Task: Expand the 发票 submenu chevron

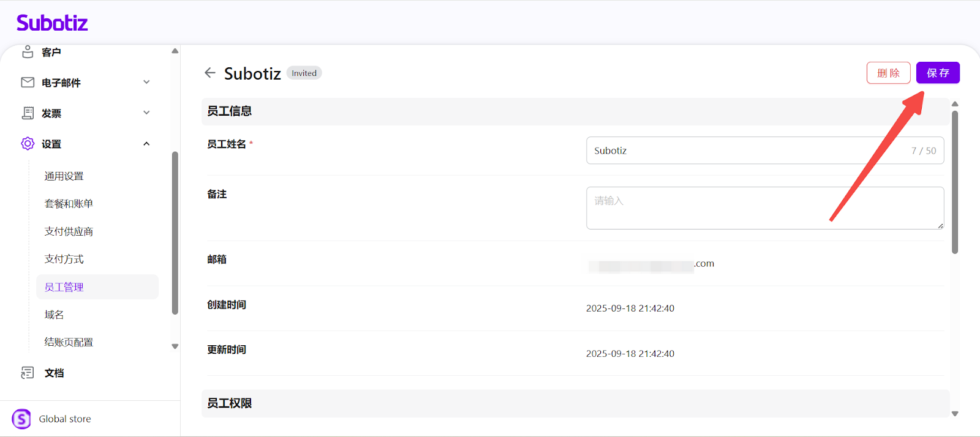Action: pos(146,113)
